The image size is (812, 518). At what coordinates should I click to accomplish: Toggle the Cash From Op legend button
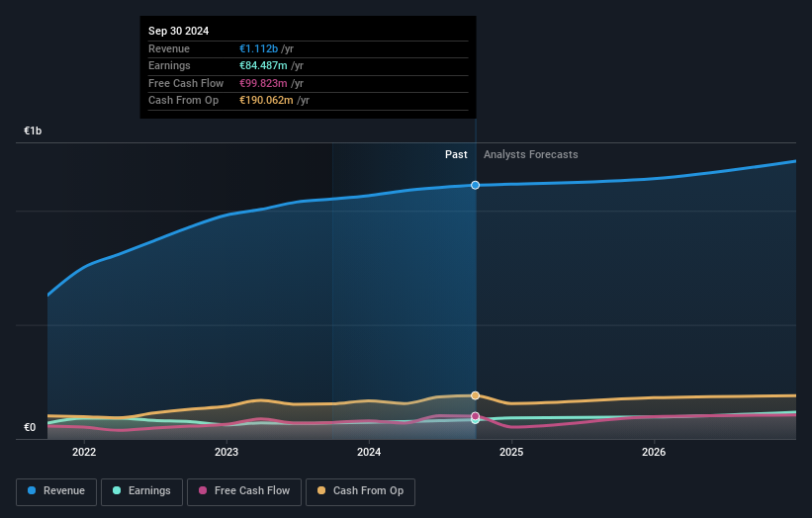point(360,491)
